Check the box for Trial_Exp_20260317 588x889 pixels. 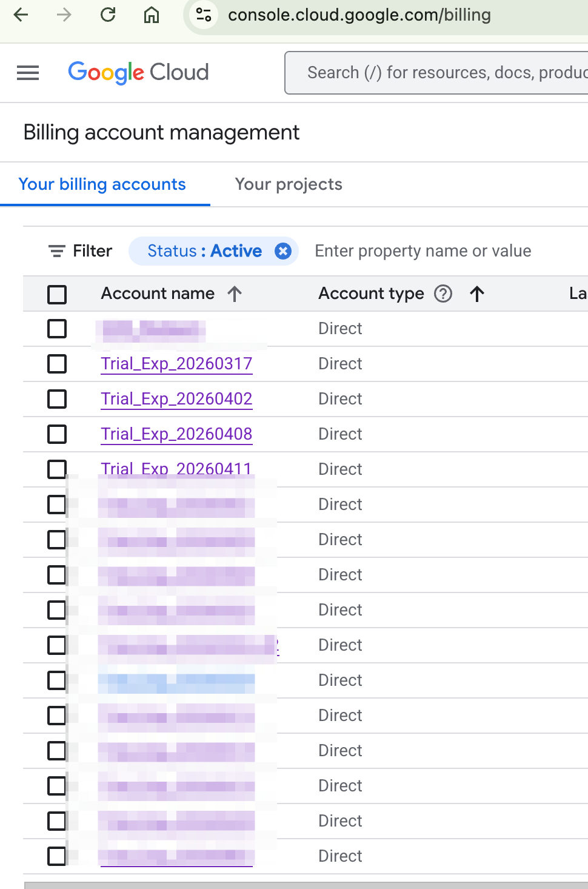point(57,364)
